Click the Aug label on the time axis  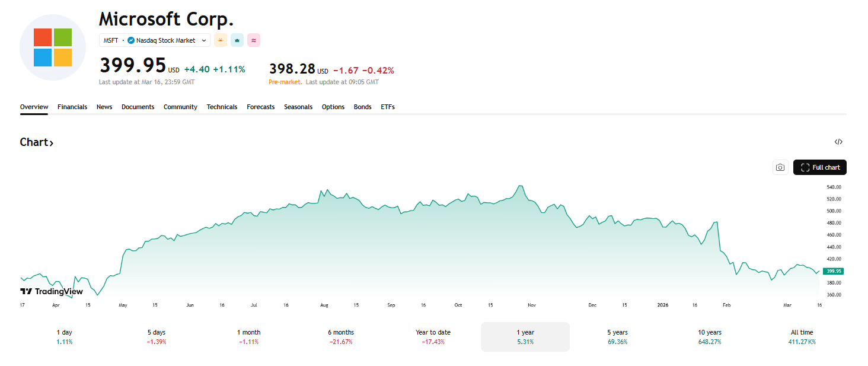[324, 305]
